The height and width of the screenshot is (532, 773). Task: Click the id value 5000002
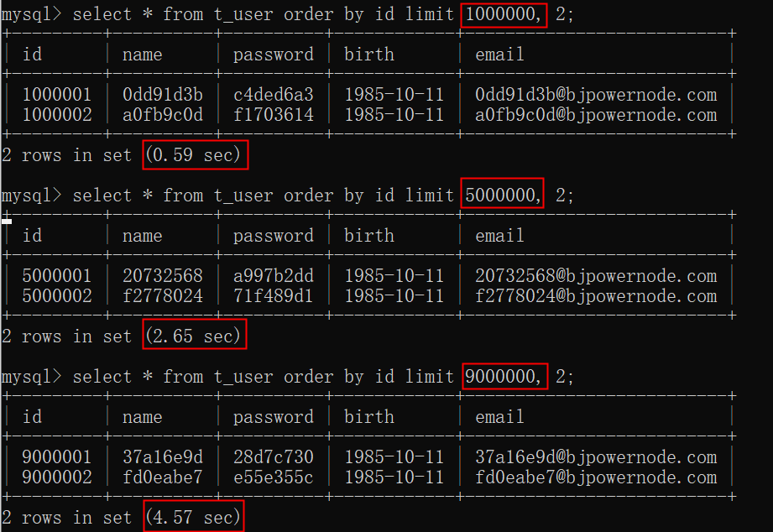57,296
